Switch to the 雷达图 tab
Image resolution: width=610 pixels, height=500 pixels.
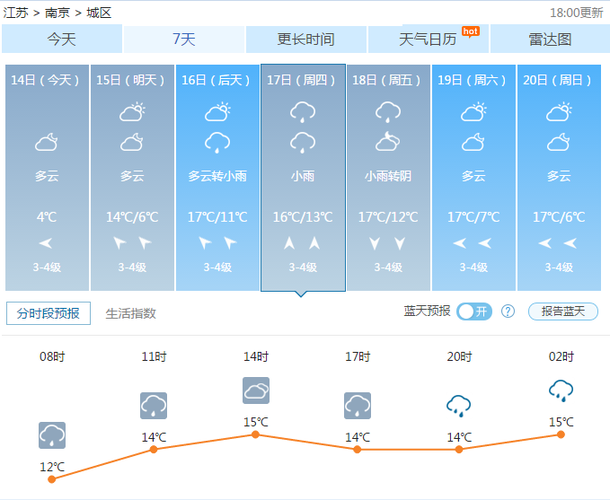tap(550, 39)
